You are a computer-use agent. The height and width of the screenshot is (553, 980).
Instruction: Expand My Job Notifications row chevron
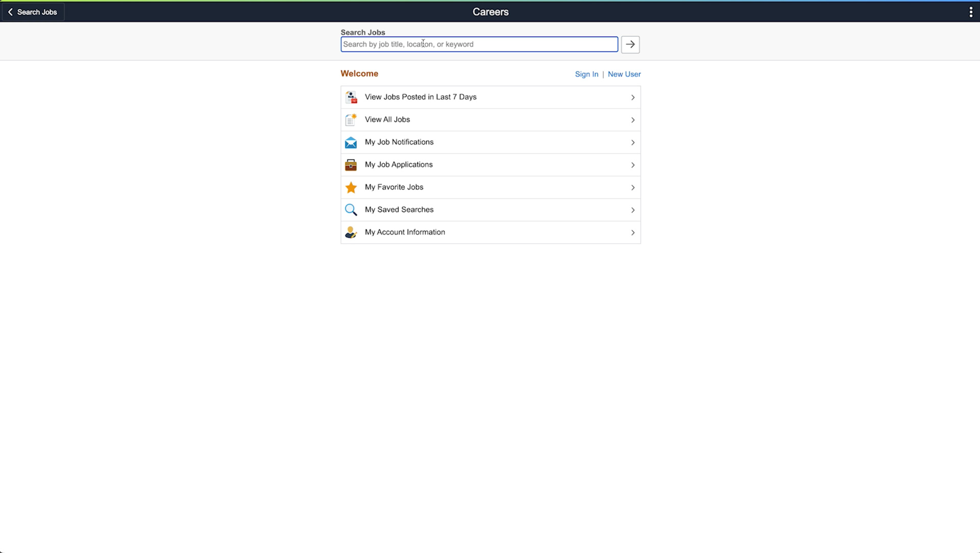pos(632,142)
